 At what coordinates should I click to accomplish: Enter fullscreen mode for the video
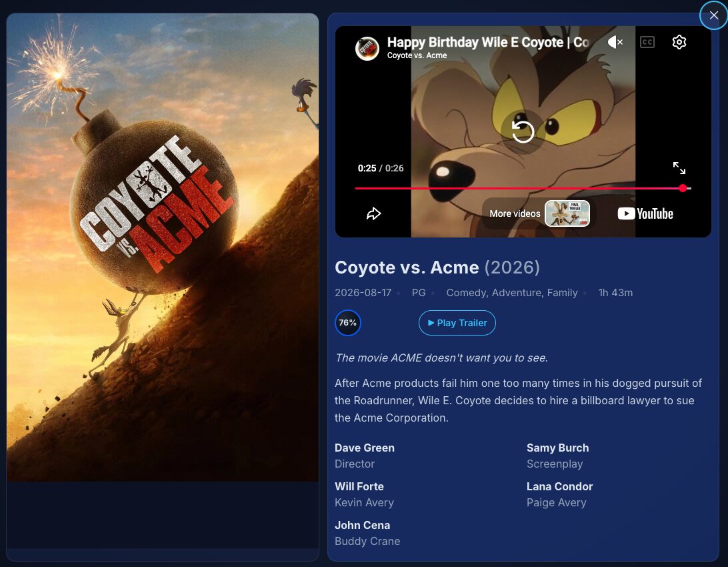679,168
